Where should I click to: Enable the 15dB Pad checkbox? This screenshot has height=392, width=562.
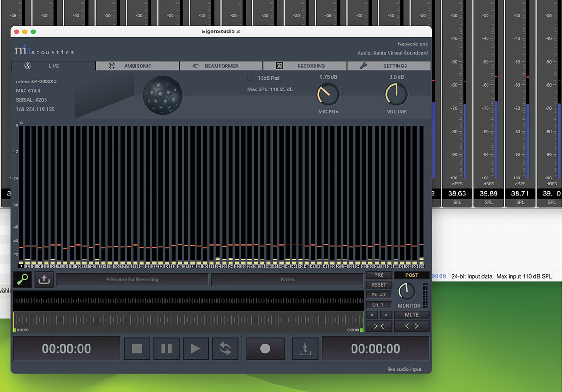coord(250,78)
